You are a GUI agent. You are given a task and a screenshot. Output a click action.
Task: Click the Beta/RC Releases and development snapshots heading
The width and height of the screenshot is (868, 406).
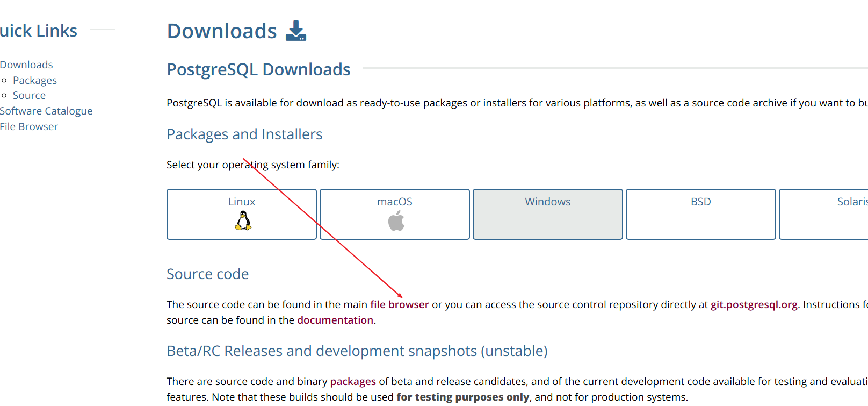click(357, 351)
